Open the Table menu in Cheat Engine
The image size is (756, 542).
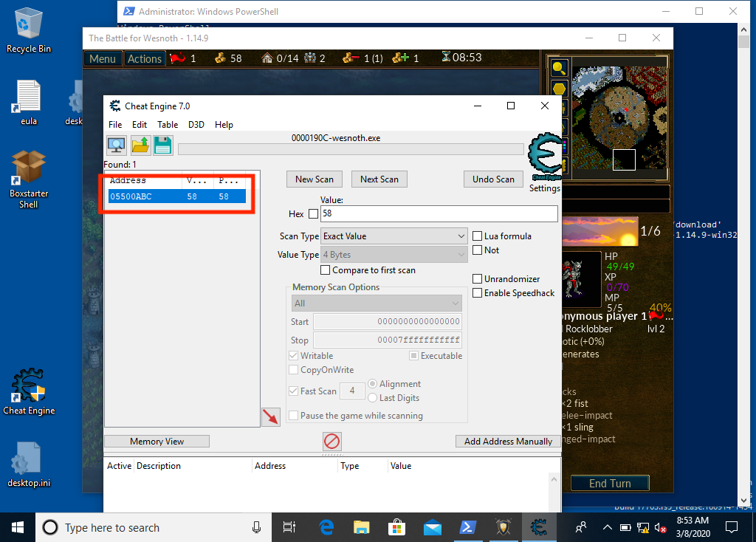168,124
